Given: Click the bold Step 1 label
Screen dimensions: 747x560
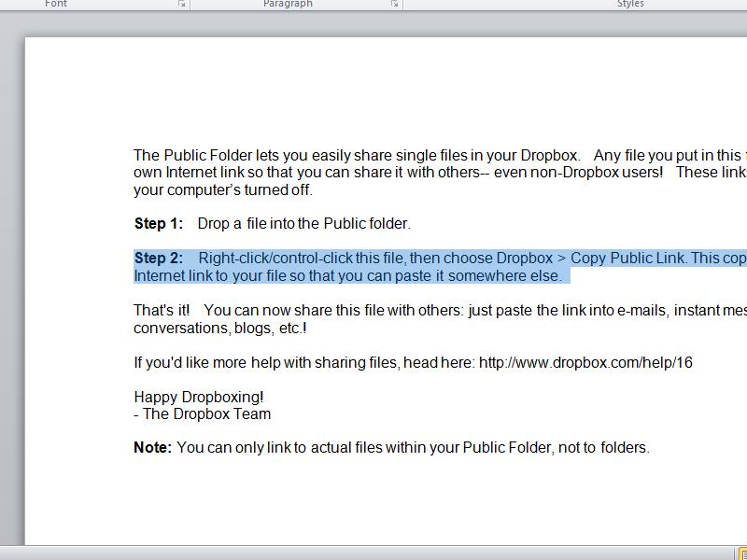Looking at the screenshot, I should [x=156, y=223].
